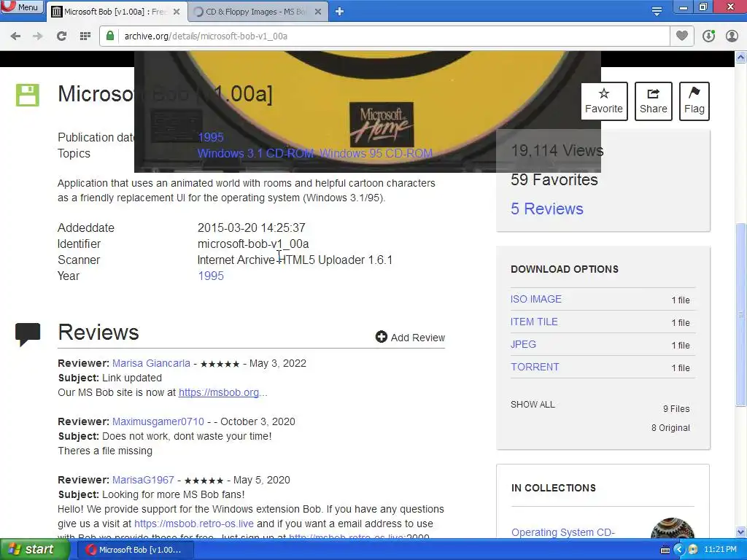747x560 pixels.
Task: Click the 9 Files text
Action: (x=676, y=408)
